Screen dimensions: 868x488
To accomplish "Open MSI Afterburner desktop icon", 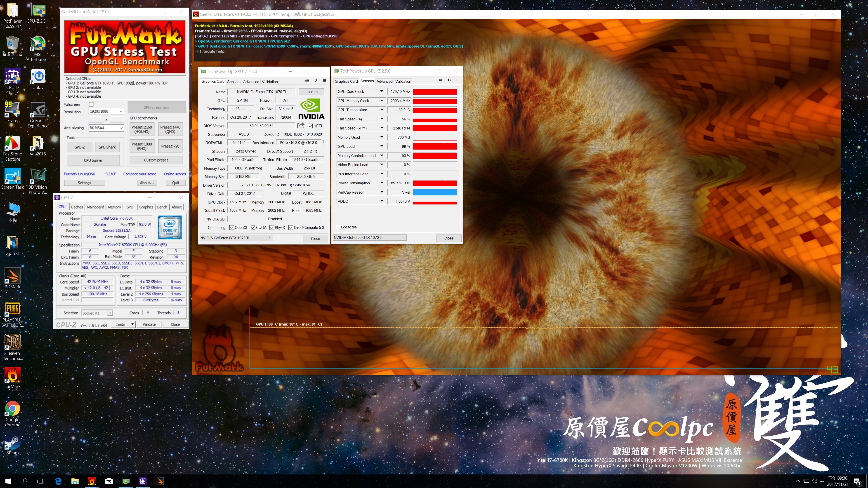I will (38, 49).
